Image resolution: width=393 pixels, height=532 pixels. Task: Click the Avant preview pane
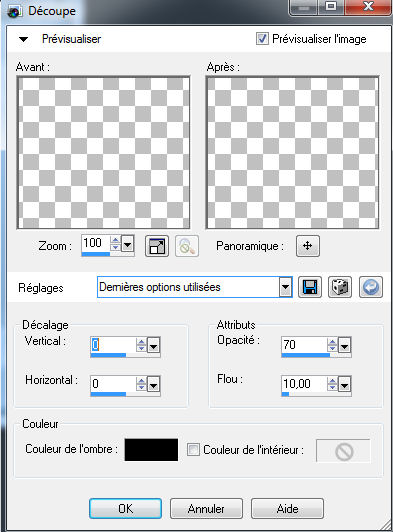[103, 152]
